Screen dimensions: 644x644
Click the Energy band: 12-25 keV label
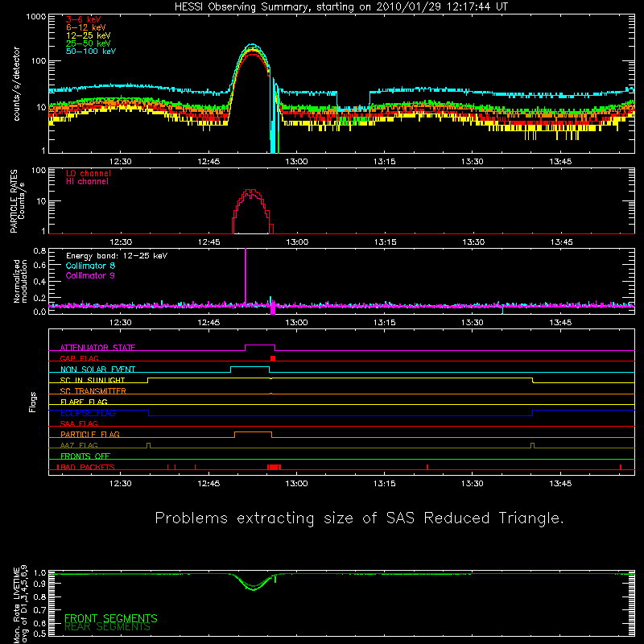point(116,256)
